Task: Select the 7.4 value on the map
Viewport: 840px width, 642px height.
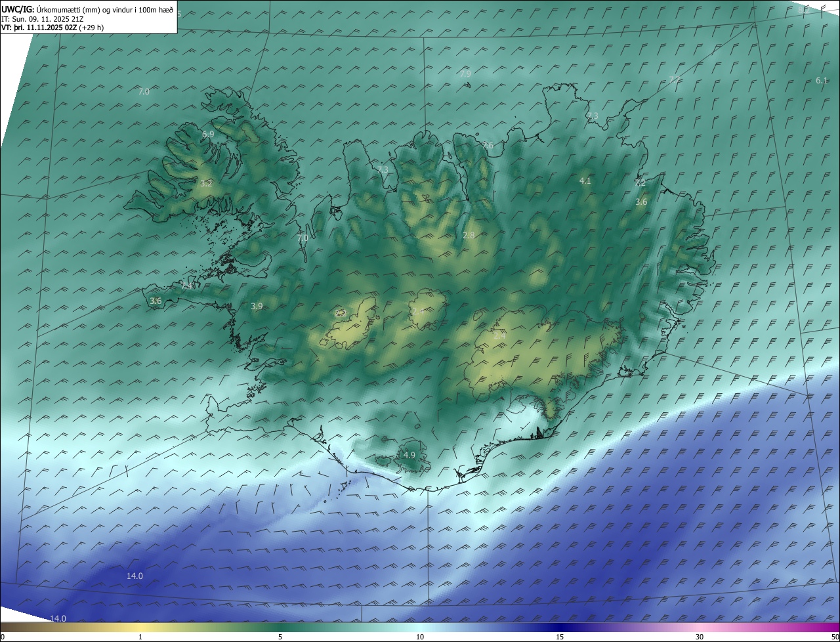Action: [187, 287]
